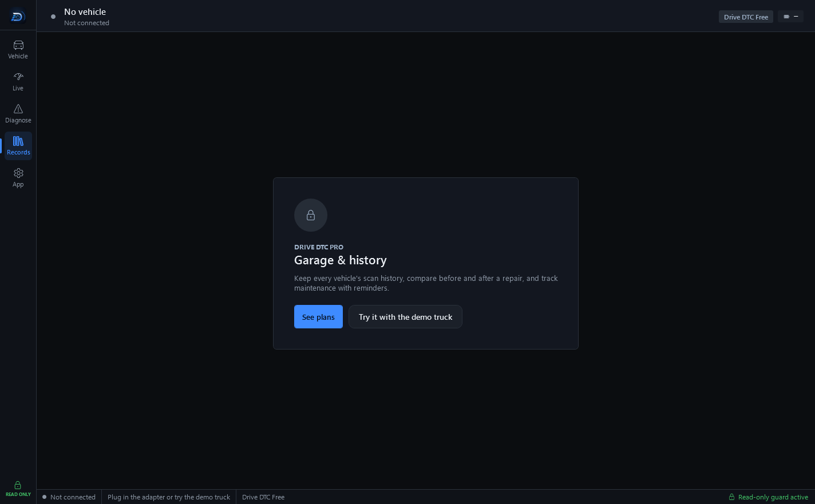This screenshot has height=504, width=815.
Task: Click the connection status dot beside No vehicle
Action: pos(53,17)
